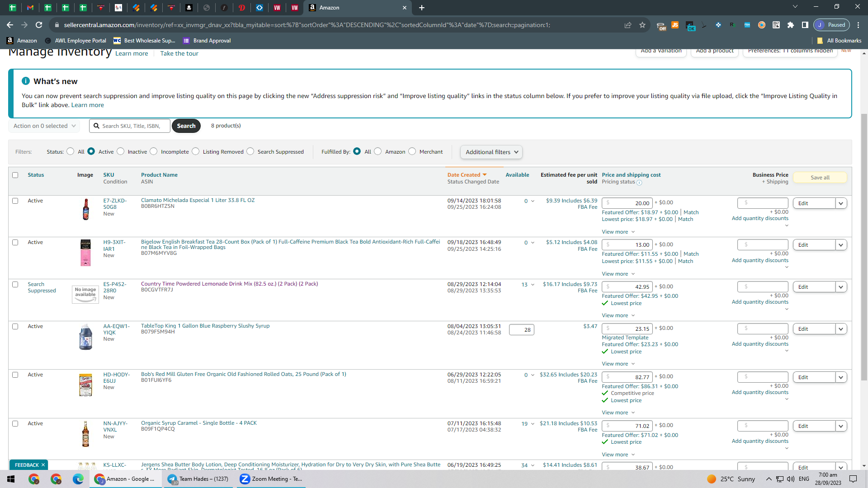
Task: Open the RS extension icon
Action: (732, 25)
